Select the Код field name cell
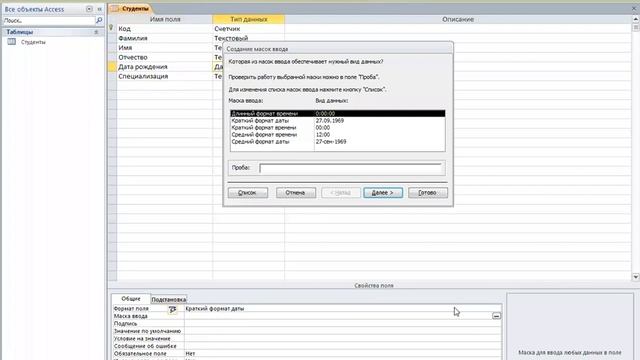Image resolution: width=640 pixels, height=360 pixels. 165,29
